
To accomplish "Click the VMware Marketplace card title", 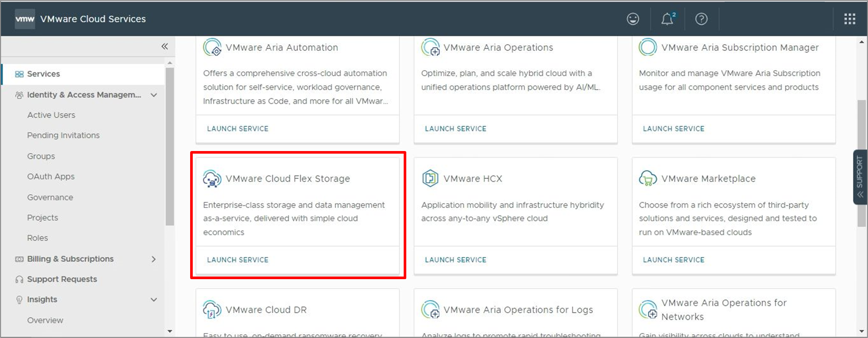I will coord(708,179).
